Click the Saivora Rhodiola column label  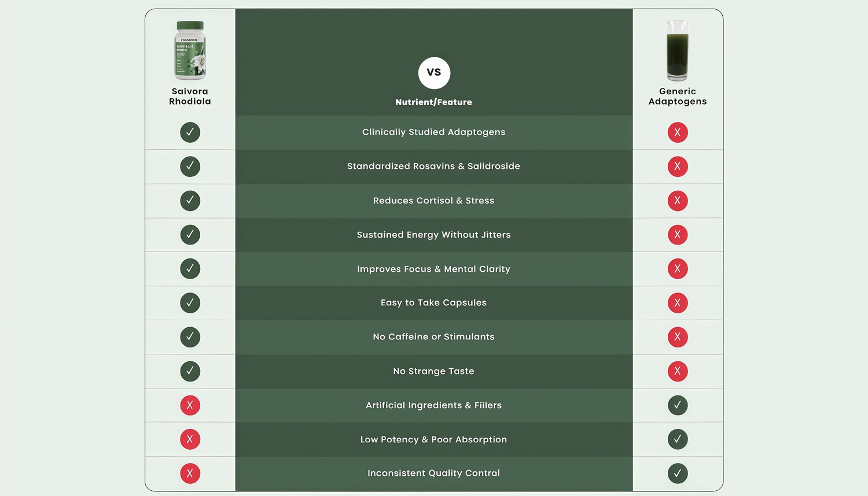190,96
